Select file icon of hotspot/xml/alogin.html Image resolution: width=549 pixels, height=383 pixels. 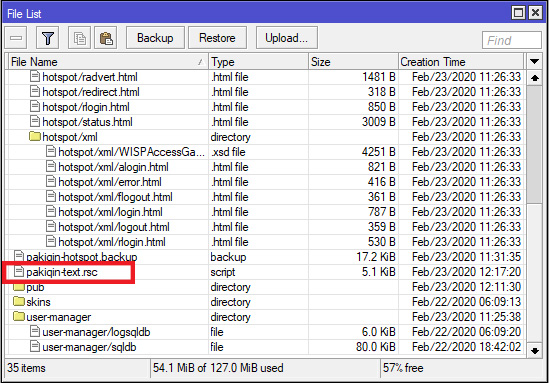pos(51,167)
